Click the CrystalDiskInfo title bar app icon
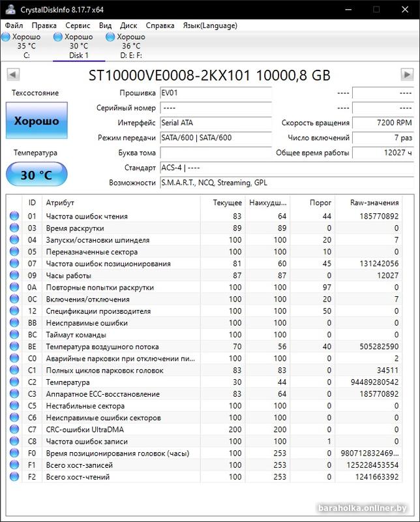 pos(10,10)
